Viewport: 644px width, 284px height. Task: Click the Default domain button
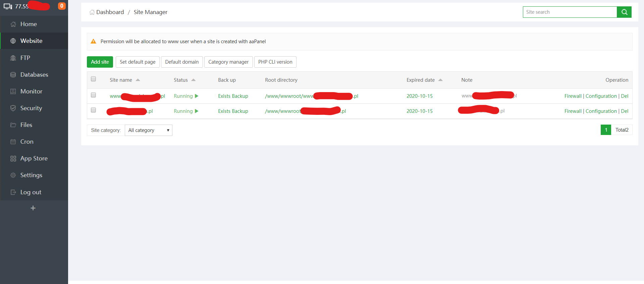[x=182, y=62]
